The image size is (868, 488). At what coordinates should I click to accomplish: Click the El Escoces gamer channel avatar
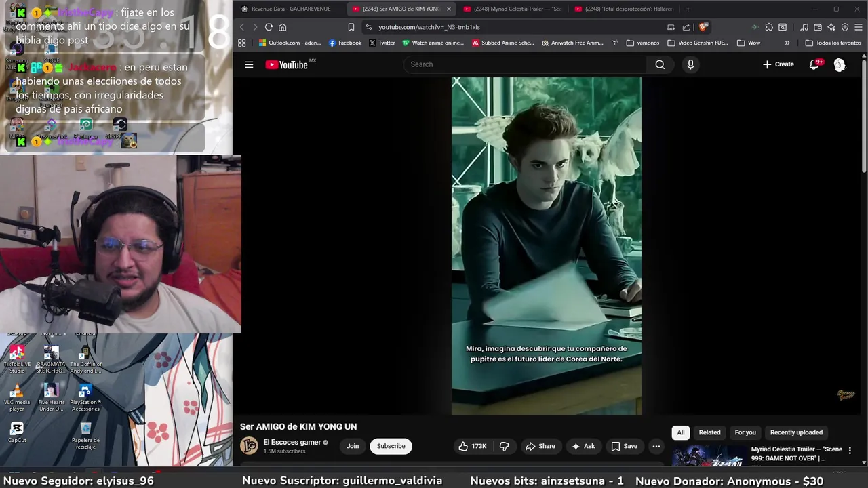point(250,445)
